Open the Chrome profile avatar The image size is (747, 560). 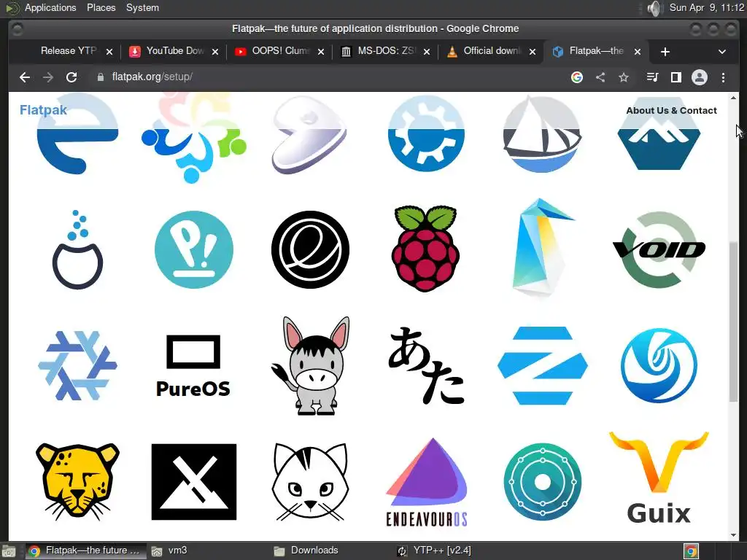coord(700,77)
